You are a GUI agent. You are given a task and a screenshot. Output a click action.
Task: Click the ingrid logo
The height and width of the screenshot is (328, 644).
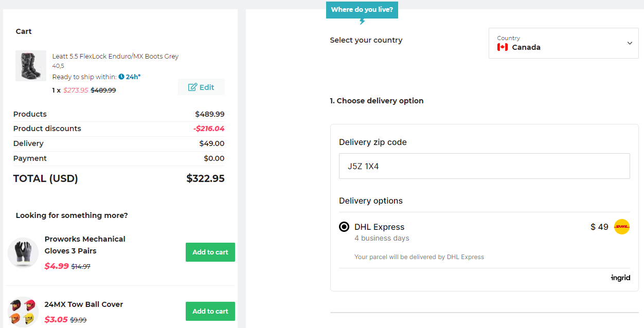[620, 278]
